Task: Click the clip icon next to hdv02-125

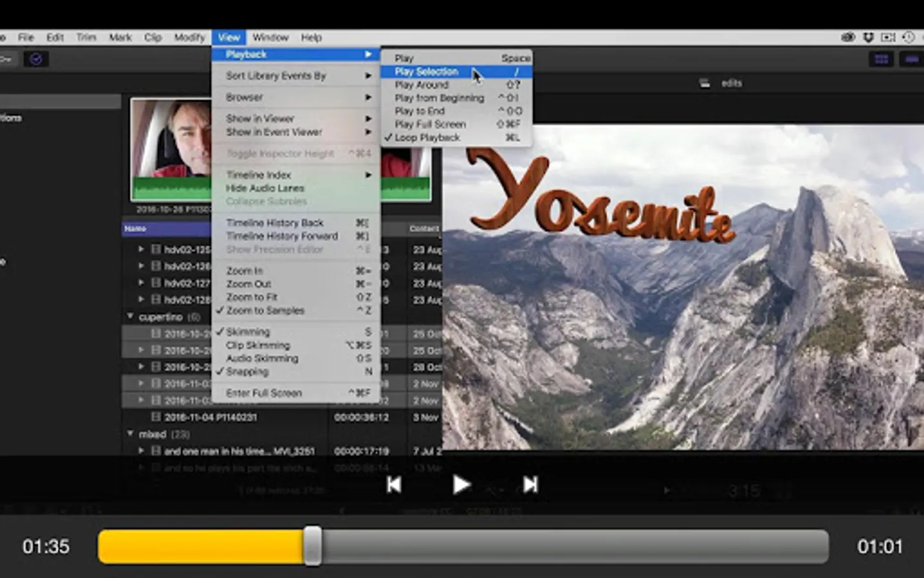Action: 156,249
